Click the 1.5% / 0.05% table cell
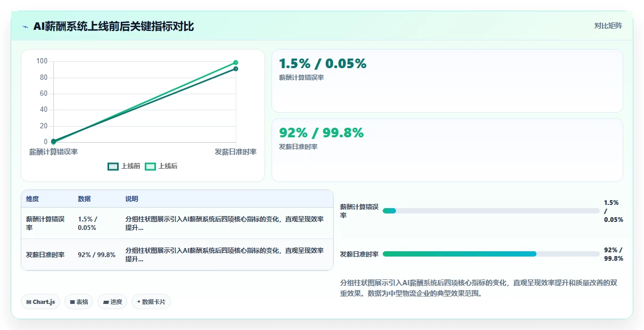Image resolution: width=644 pixels, height=330 pixels. 97,223
